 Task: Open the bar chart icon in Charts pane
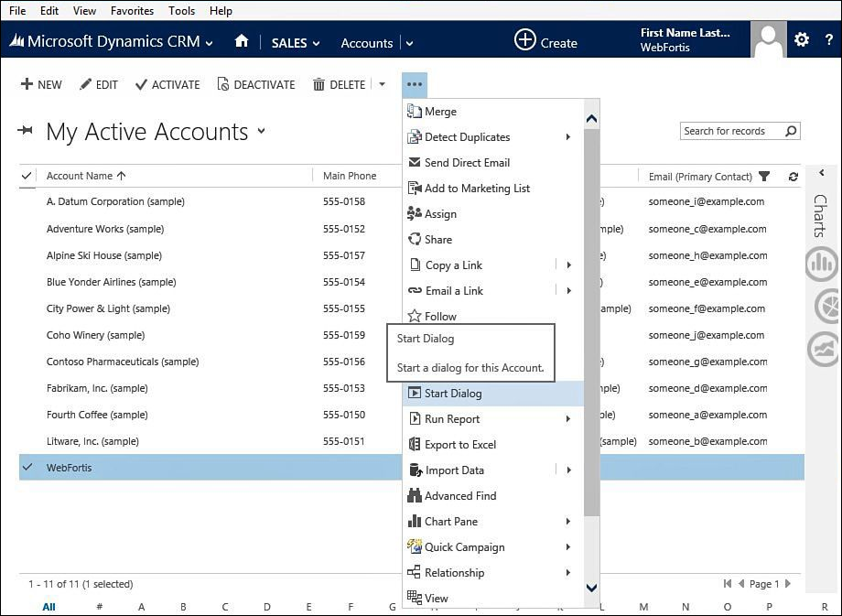822,265
